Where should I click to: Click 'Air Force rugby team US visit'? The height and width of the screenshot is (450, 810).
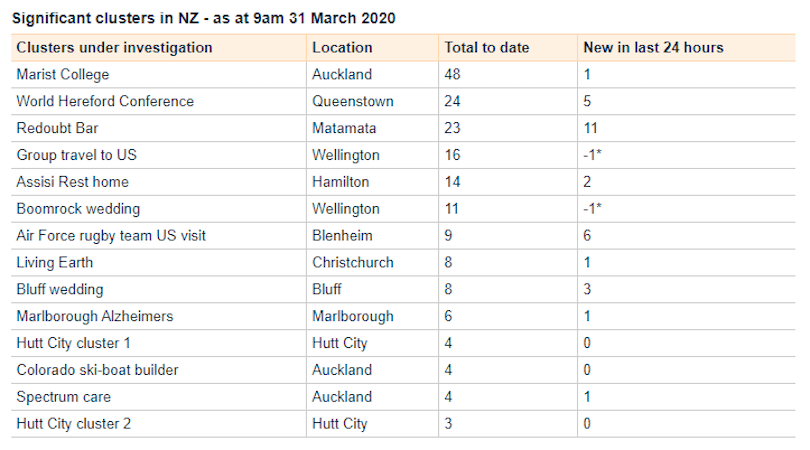[x=111, y=236]
